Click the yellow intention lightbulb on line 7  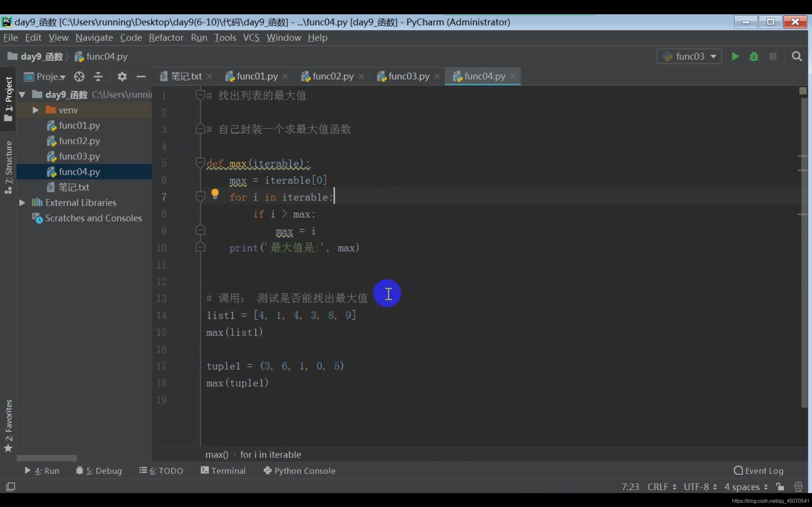(215, 194)
